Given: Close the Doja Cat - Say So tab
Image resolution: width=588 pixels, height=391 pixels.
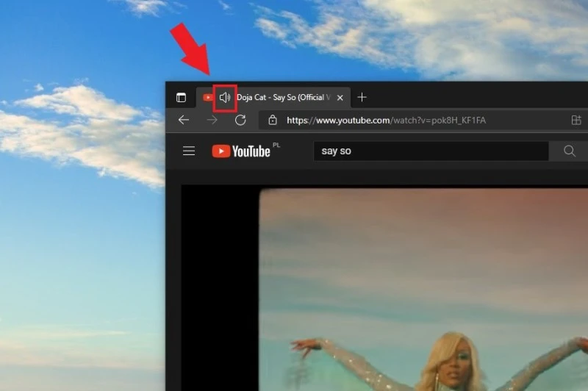Looking at the screenshot, I should pos(340,98).
